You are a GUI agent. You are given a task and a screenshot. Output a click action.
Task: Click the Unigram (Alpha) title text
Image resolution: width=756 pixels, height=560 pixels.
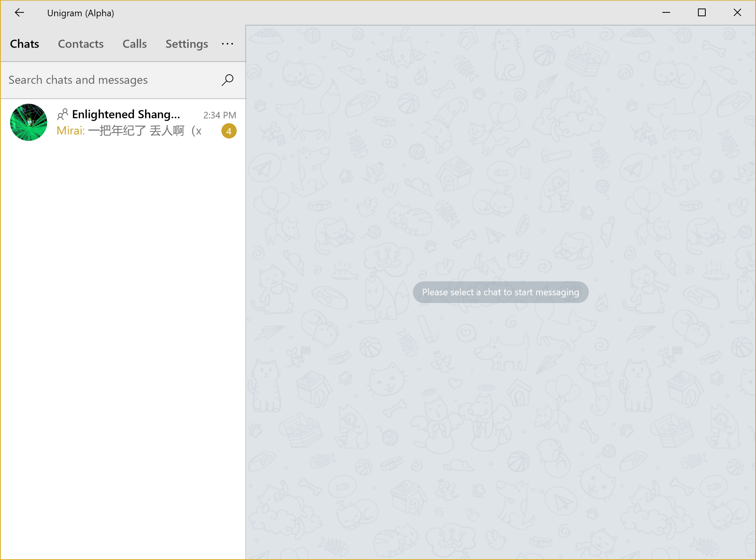80,13
